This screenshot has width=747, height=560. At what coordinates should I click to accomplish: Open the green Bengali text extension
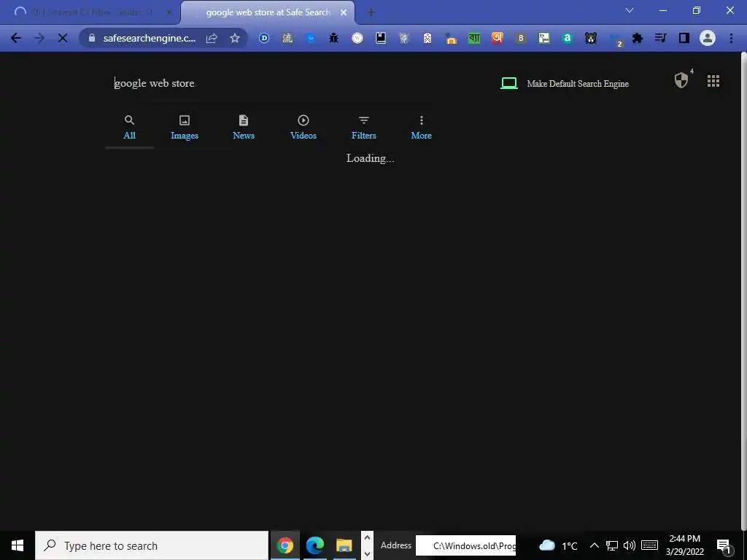click(x=474, y=38)
